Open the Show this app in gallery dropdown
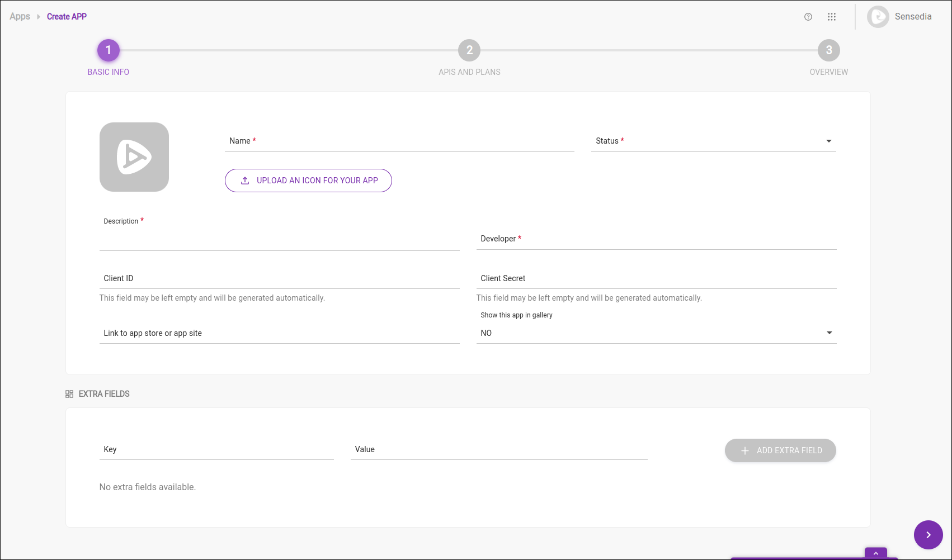 [x=657, y=333]
